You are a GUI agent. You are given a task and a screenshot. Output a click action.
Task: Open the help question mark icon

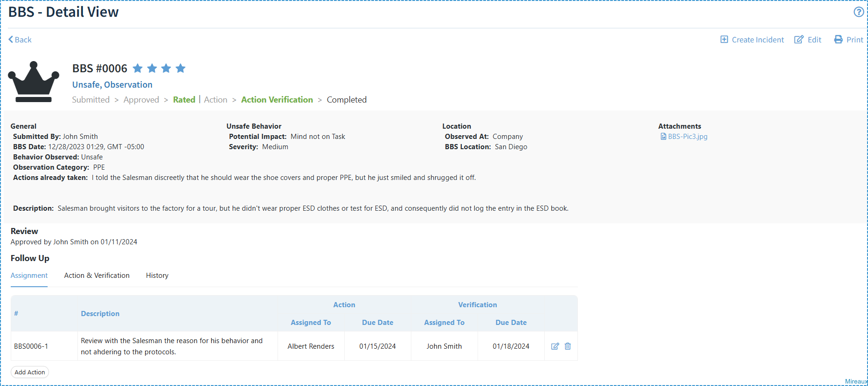[859, 12]
